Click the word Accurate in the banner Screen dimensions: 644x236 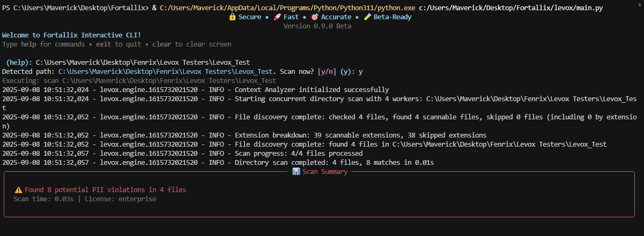click(336, 17)
